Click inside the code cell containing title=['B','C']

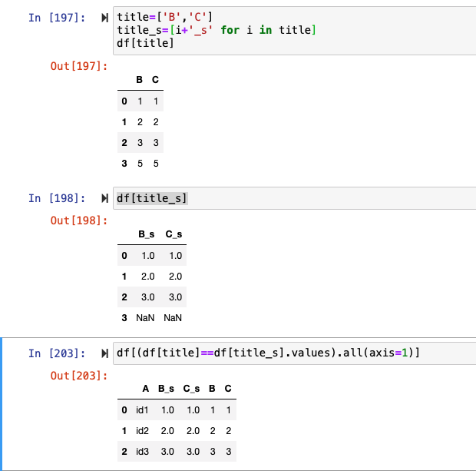tap(295, 31)
